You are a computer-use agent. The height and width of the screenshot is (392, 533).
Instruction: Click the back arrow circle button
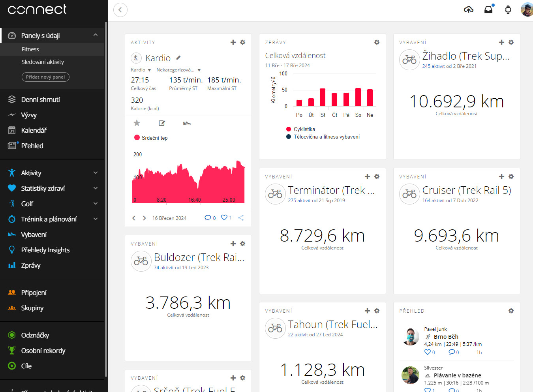click(x=120, y=10)
